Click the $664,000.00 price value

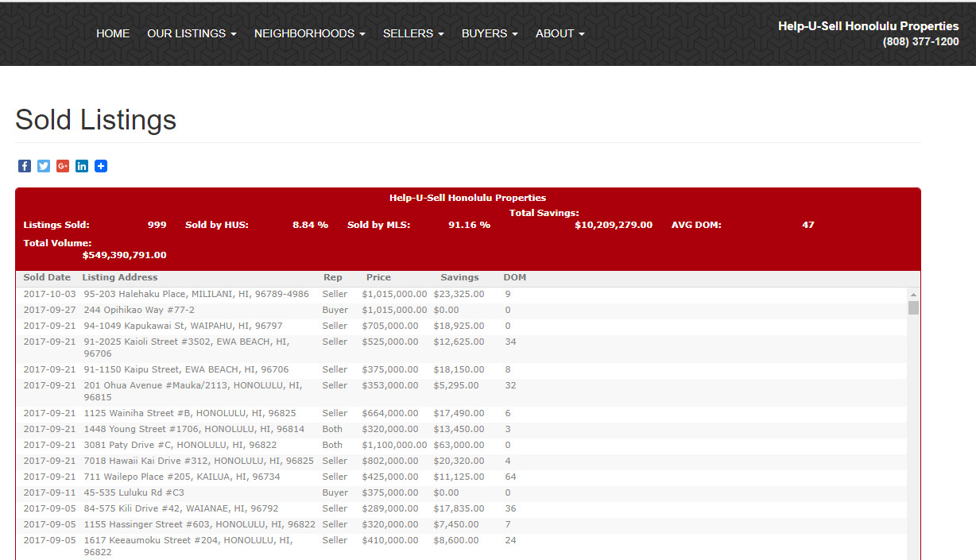click(389, 413)
